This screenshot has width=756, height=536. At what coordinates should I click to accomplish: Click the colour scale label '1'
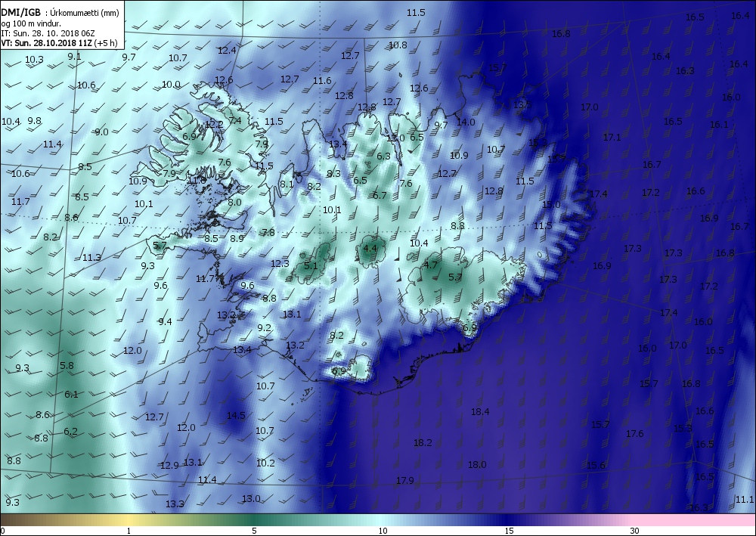tap(129, 531)
